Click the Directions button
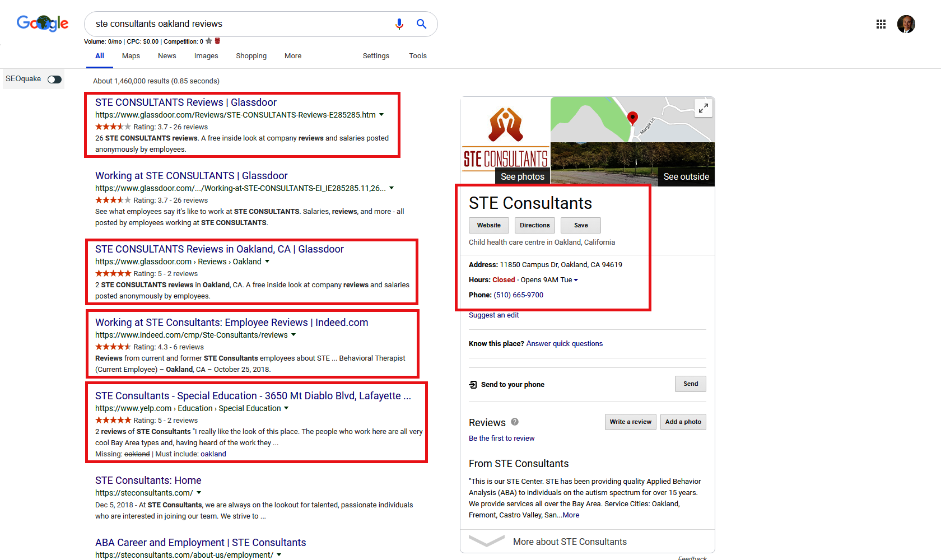 pyautogui.click(x=535, y=225)
